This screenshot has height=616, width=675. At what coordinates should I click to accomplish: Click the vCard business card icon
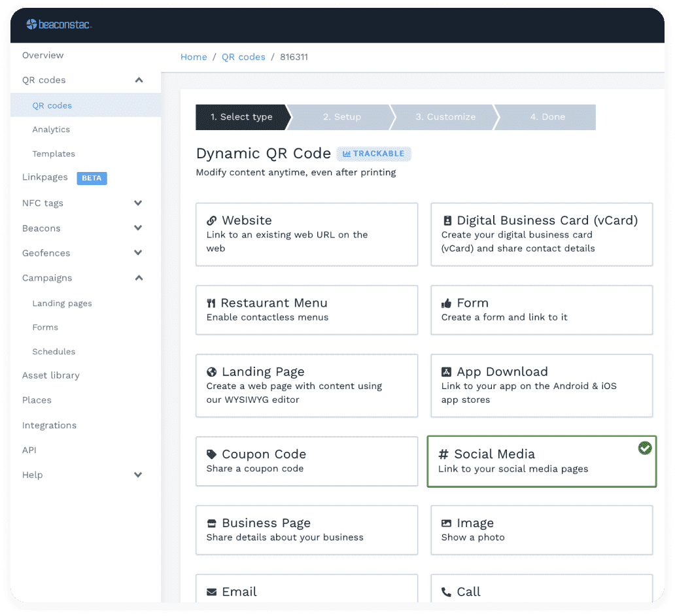447,220
